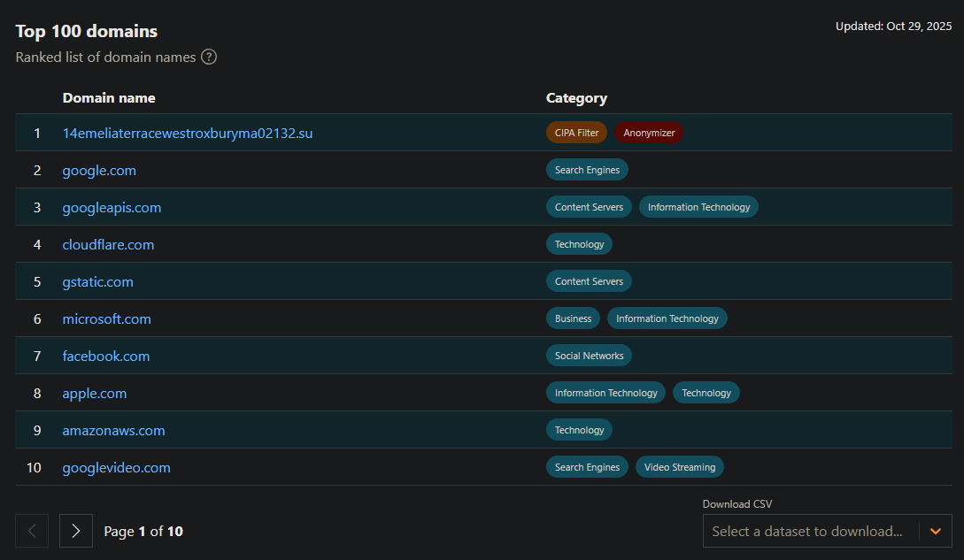Click the previous page left arrow

coord(32,531)
